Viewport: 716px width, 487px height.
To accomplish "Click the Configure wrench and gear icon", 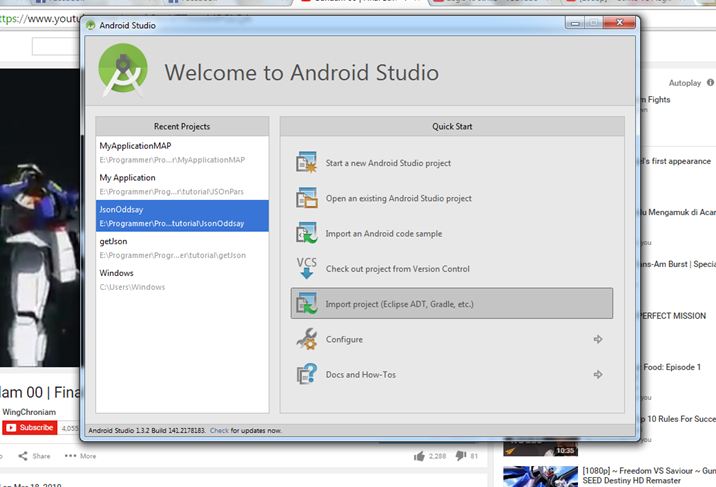I will tap(306, 339).
